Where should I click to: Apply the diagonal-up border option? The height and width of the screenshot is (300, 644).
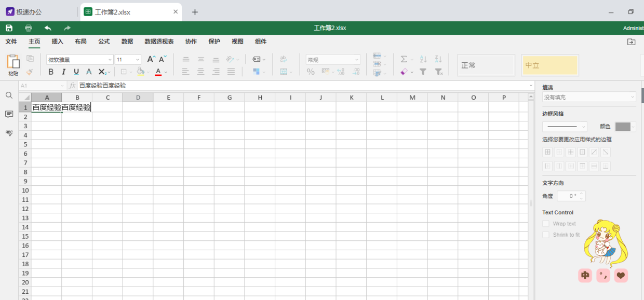click(594, 152)
